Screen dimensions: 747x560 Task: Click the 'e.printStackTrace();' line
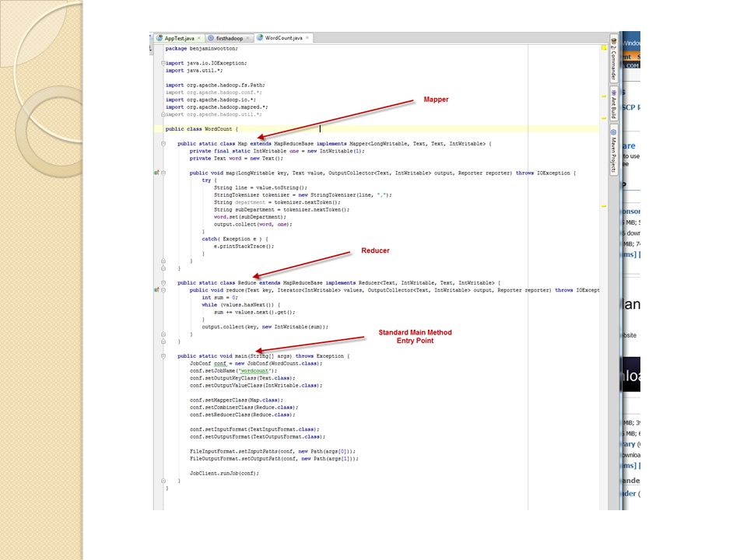244,247
